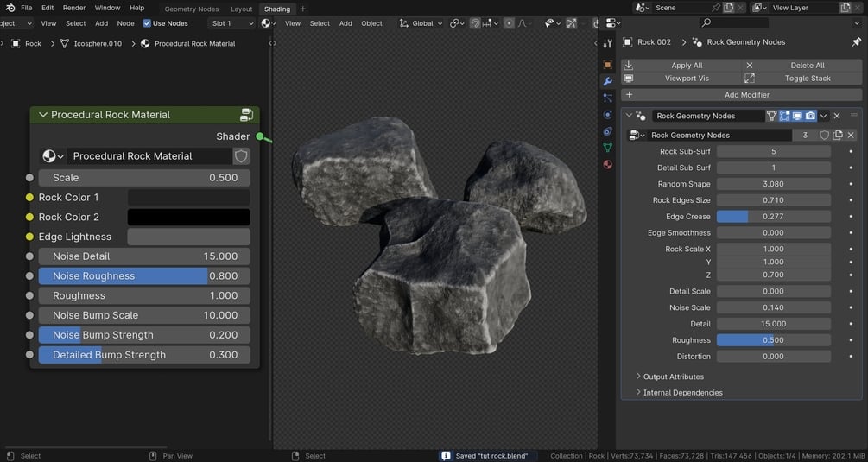Click the Random Shape value field
The image size is (868, 462).
[x=773, y=184]
